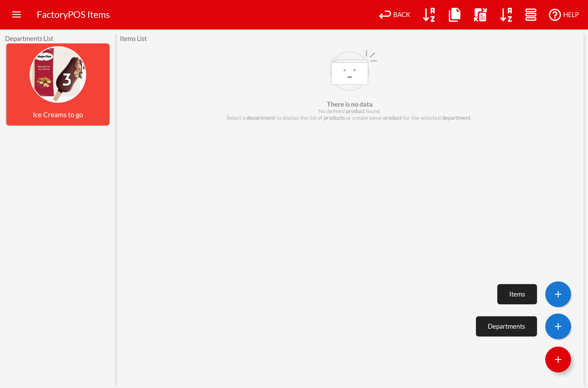The height and width of the screenshot is (388, 588).
Task: Click the copy/duplicate pages icon
Action: [x=455, y=15]
